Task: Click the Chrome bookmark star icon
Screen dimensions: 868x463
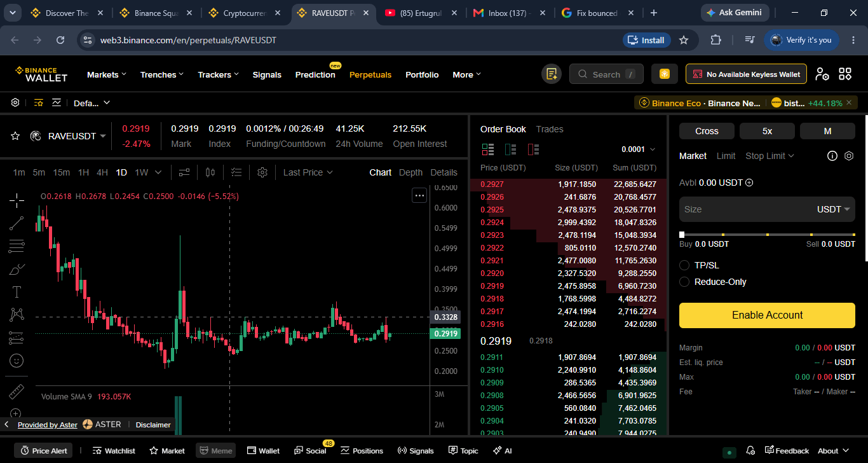Action: (x=684, y=40)
